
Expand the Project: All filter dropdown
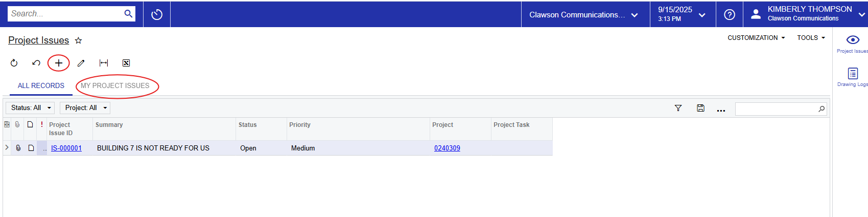coord(85,108)
